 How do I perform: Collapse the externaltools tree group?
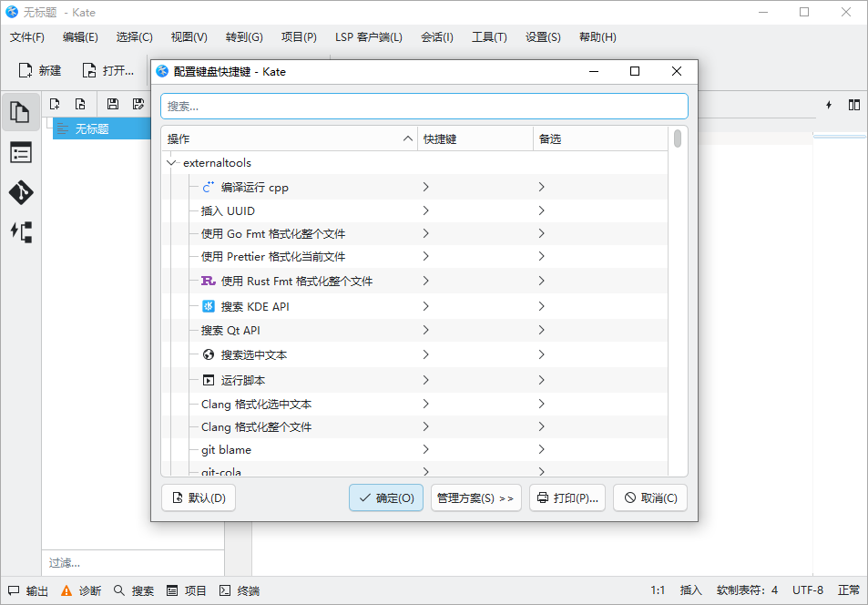pyautogui.click(x=171, y=163)
